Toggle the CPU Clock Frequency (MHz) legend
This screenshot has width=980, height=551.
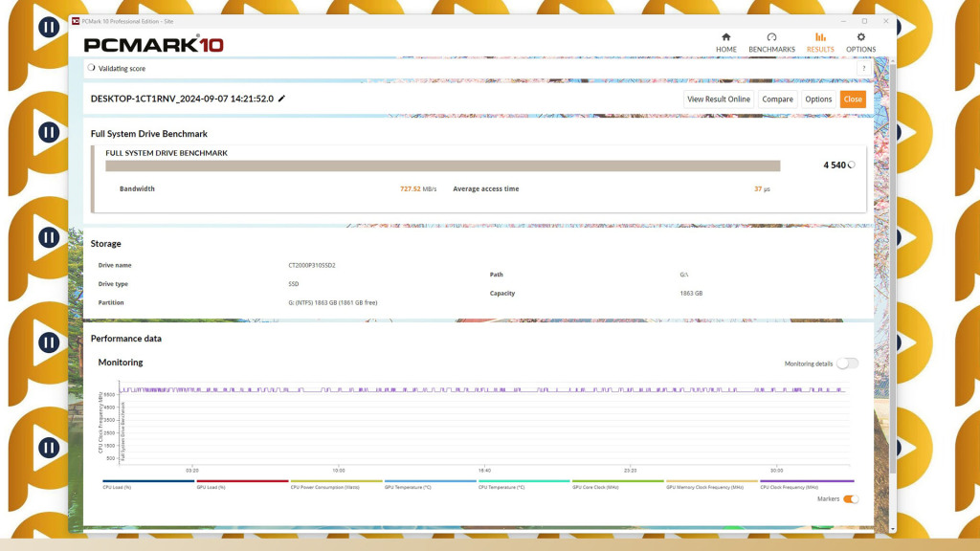(x=807, y=485)
